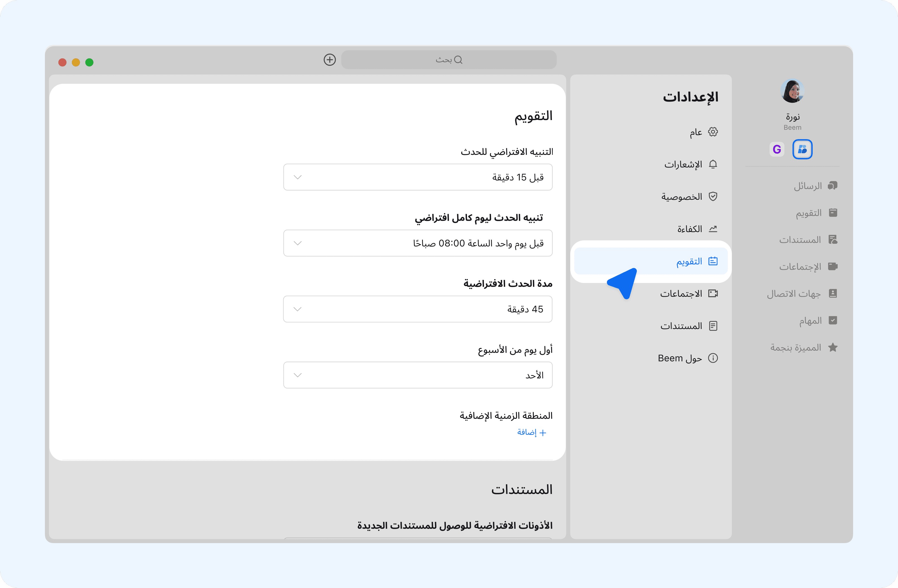Open جهات الاتصال (Contacts) in the sidebar
898x588 pixels.
tap(802, 293)
